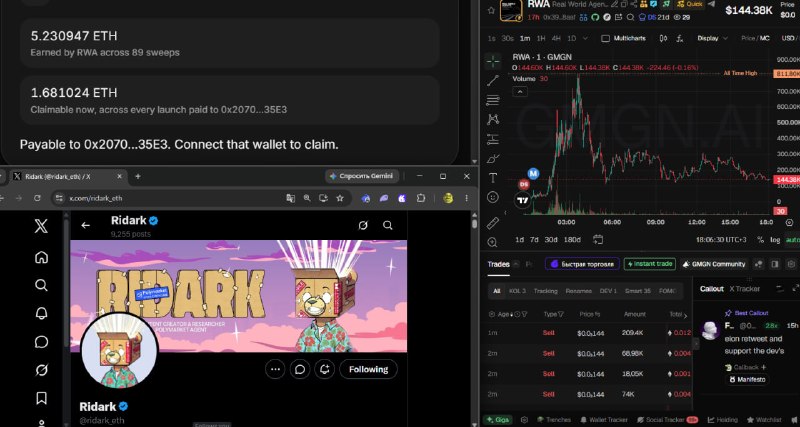Click the Following button on Ridark profile
This screenshot has height=427, width=800.
tap(368, 369)
